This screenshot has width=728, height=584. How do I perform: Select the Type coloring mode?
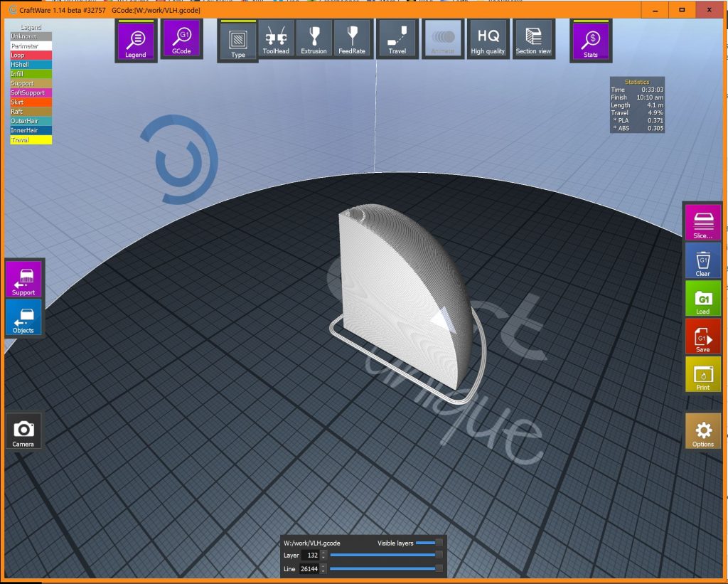pos(238,41)
